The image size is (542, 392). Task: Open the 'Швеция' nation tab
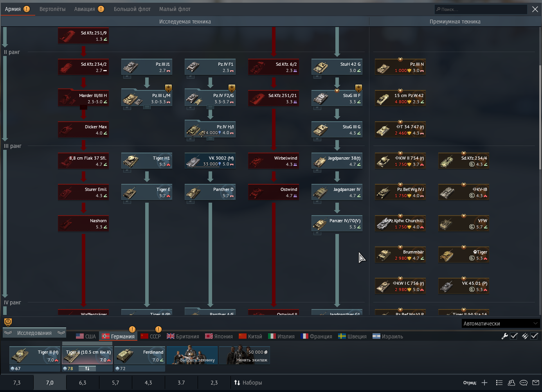click(x=352, y=336)
